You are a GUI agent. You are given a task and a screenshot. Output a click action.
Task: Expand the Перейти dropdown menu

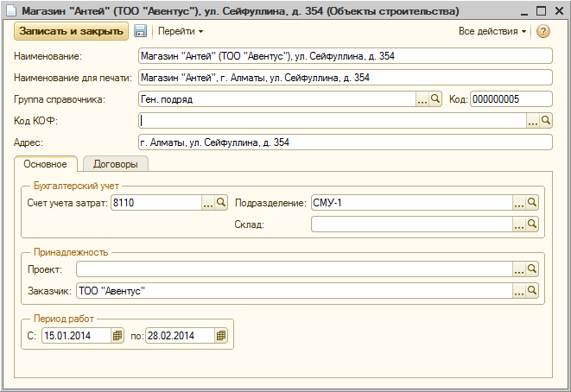(180, 31)
